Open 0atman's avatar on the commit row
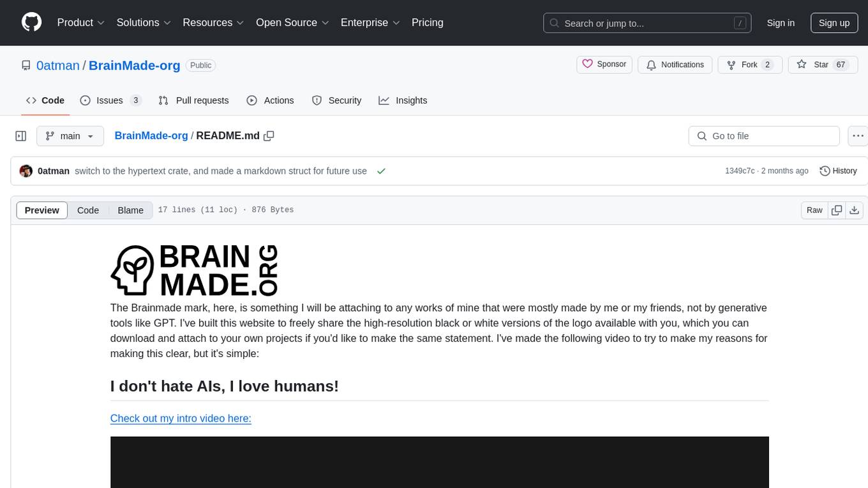The height and width of the screenshot is (488, 868). point(26,171)
